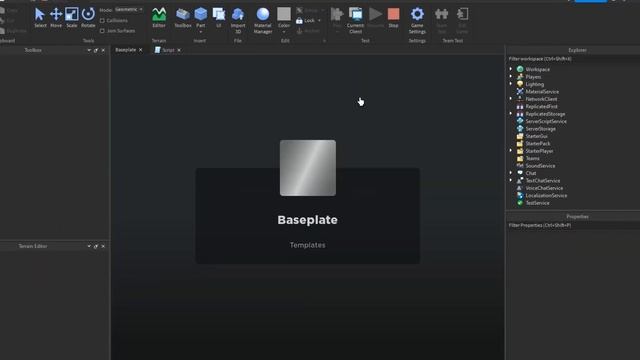The height and width of the screenshot is (360, 640).
Task: Click the MaterialService icon
Action: pos(520,91)
